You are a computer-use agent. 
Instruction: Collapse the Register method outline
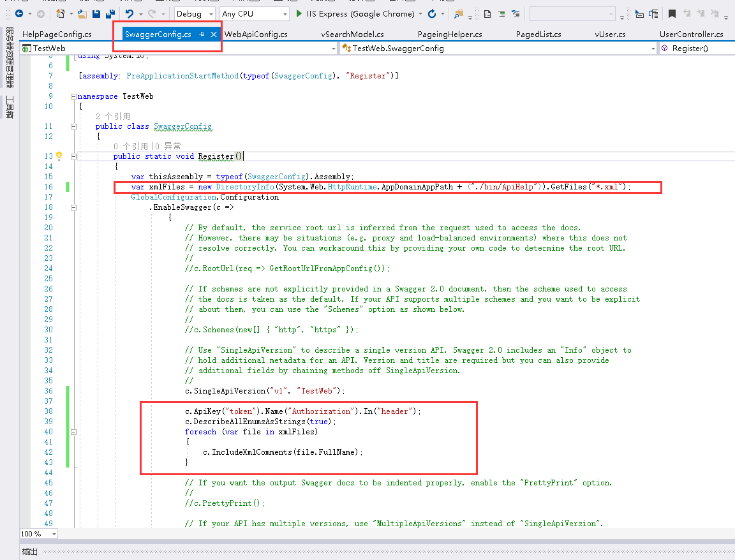(x=74, y=156)
